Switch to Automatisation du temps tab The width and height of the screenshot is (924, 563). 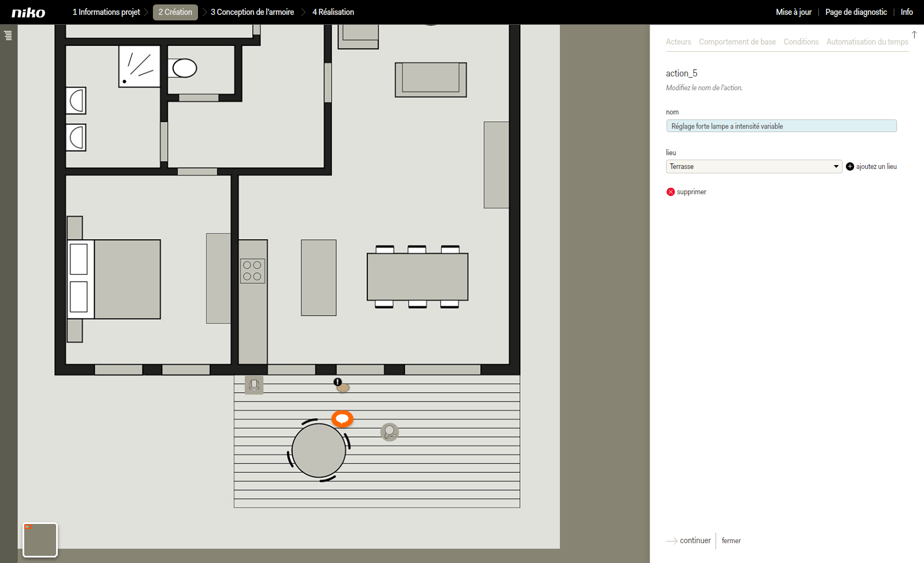click(867, 42)
